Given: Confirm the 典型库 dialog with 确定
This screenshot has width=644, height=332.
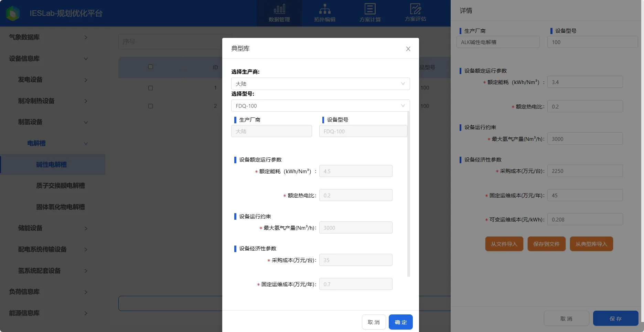Looking at the screenshot, I should point(400,322).
